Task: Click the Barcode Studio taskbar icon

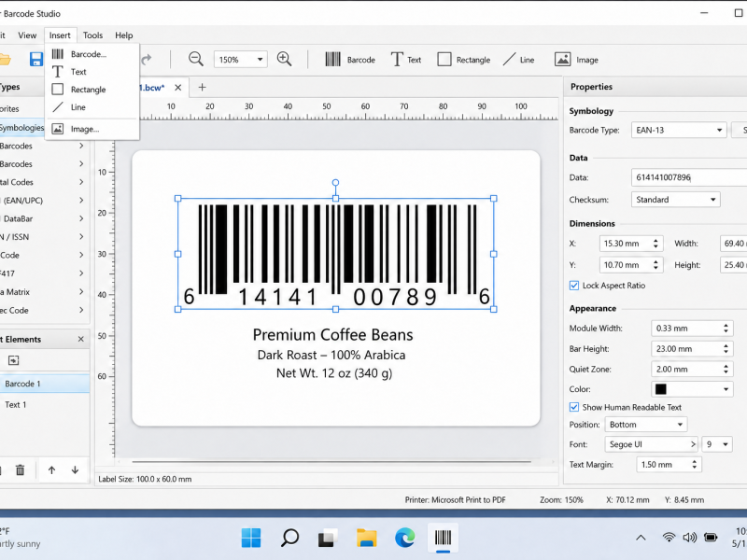Action: tap(443, 539)
